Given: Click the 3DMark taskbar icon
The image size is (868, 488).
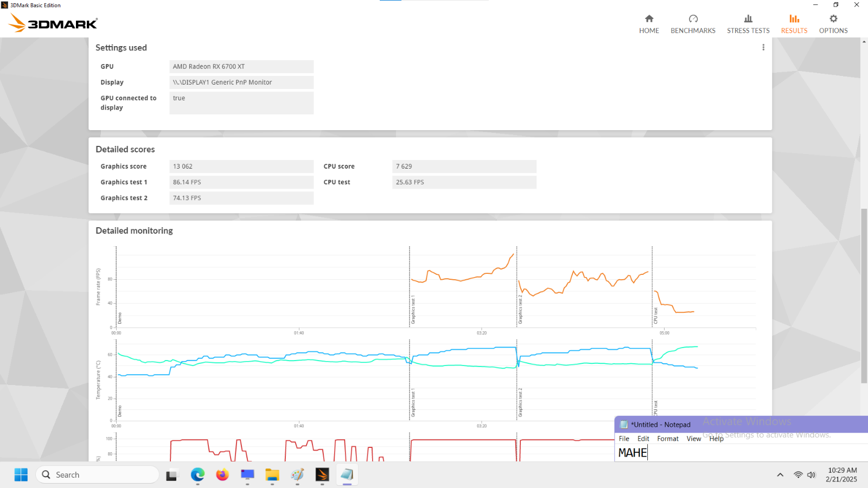Looking at the screenshot, I should (322, 475).
